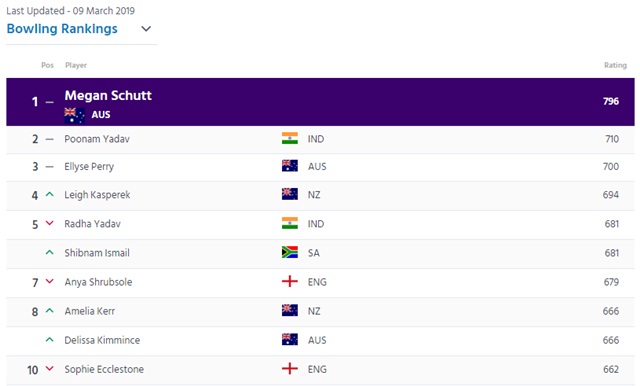Click the Australia flag under Megan Schutt
640x386 pixels.
pyautogui.click(x=75, y=115)
